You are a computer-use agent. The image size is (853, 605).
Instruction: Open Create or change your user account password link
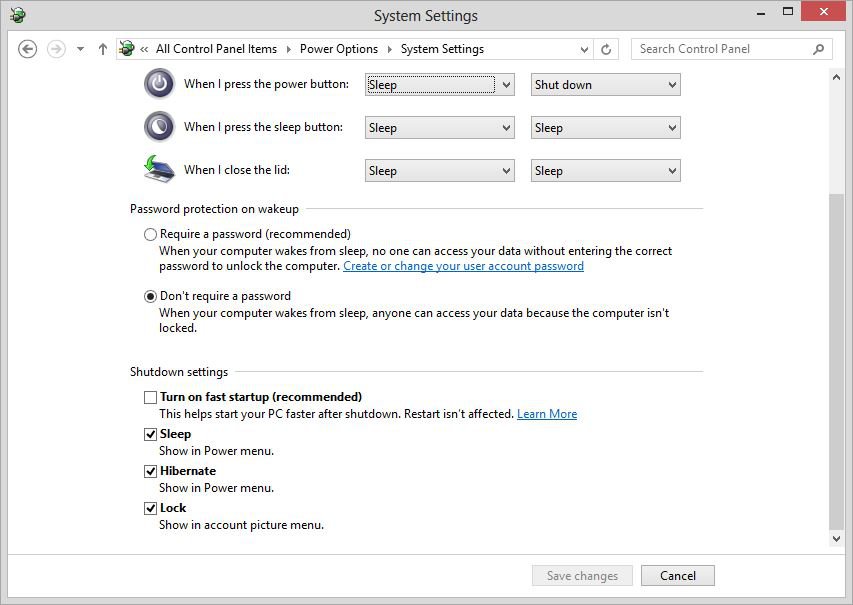[x=463, y=266]
